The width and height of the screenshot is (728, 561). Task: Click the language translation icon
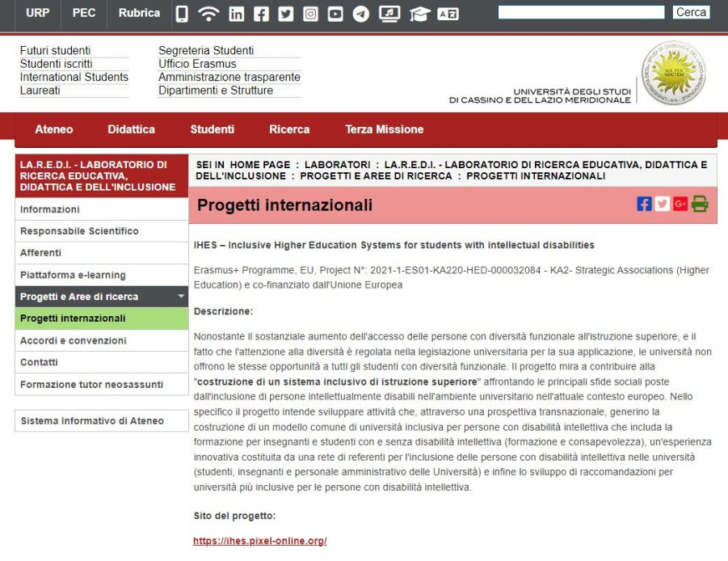pyautogui.click(x=448, y=14)
